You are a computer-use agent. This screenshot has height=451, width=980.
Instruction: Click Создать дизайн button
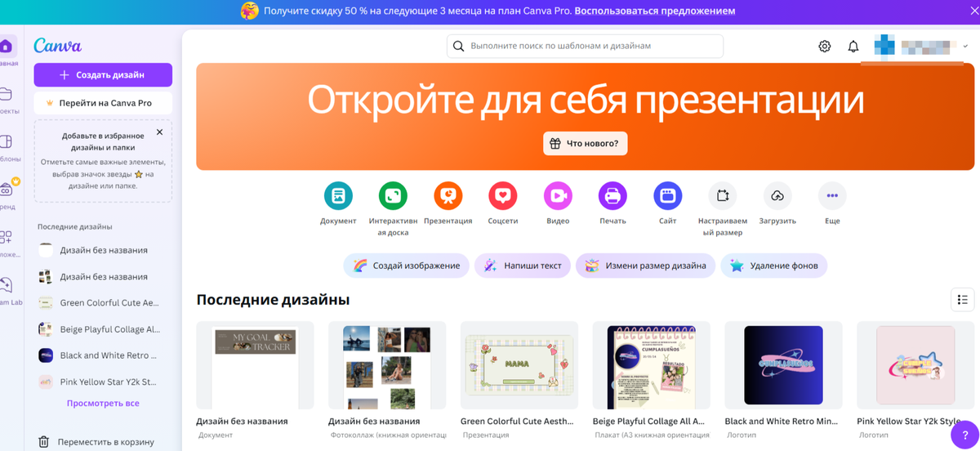click(x=103, y=74)
